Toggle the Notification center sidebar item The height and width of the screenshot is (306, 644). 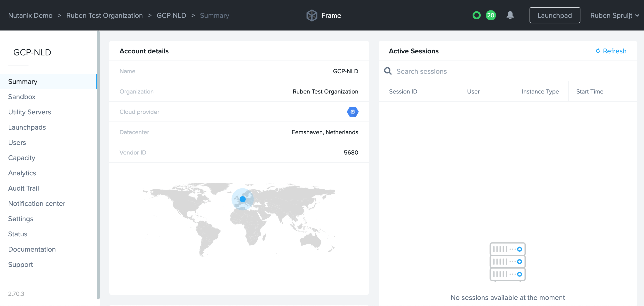coord(36,204)
